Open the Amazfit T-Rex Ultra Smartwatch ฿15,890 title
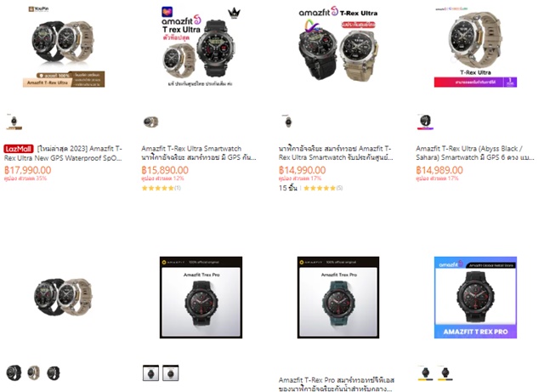 [199, 153]
